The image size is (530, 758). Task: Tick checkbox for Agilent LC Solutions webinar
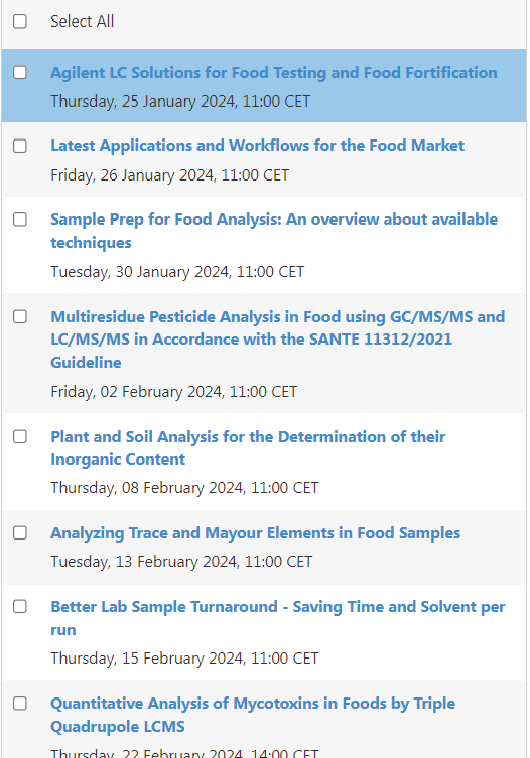(20, 73)
